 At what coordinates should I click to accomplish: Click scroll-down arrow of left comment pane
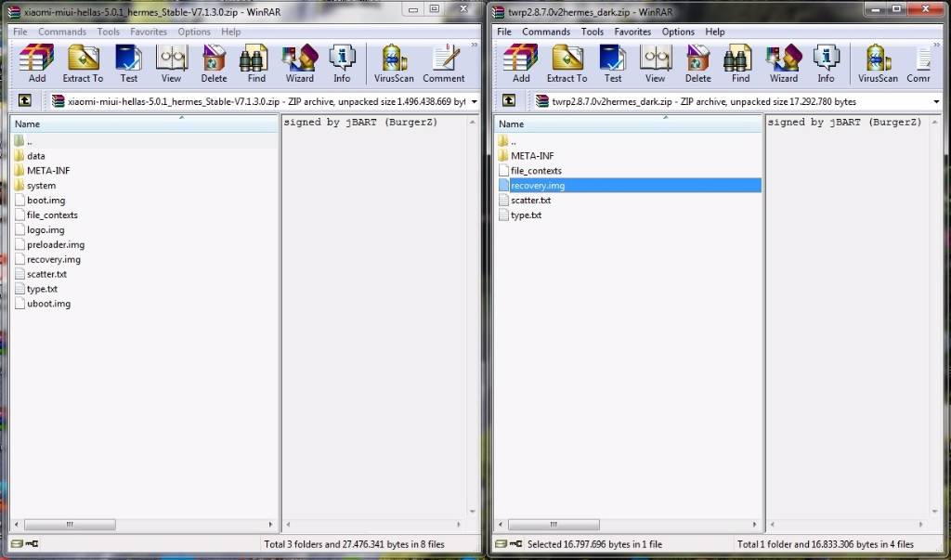pos(472,512)
